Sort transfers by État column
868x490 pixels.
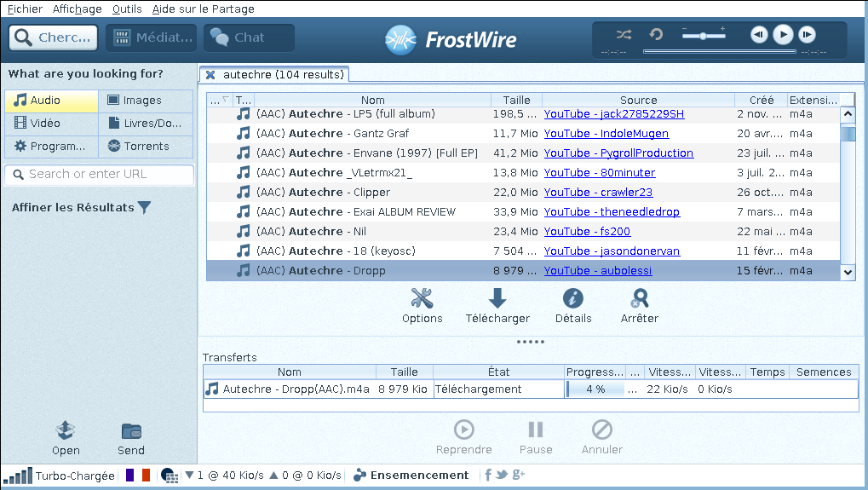click(498, 372)
